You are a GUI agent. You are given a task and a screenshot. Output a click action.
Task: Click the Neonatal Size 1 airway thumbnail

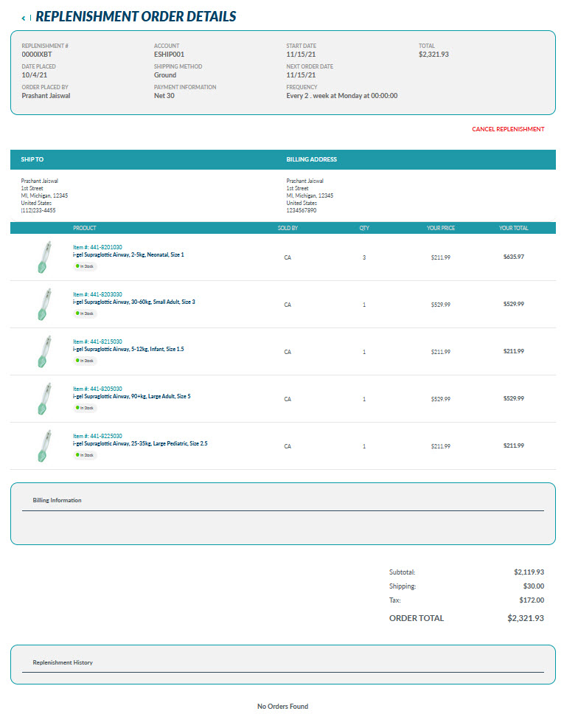tap(43, 257)
